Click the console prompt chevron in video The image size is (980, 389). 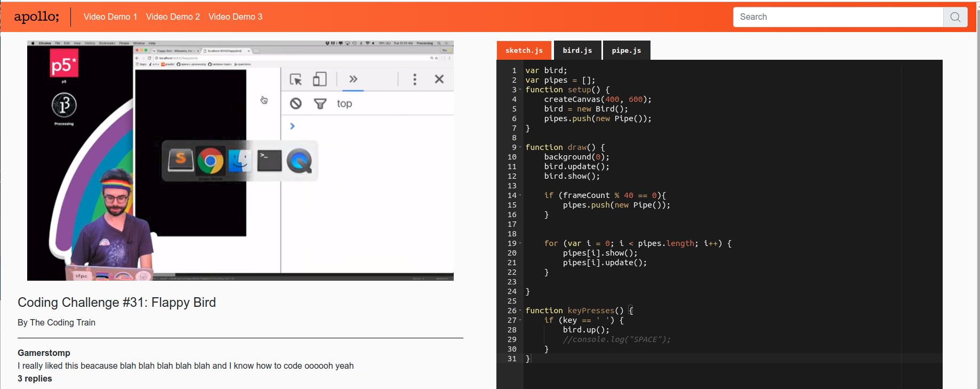(x=292, y=126)
